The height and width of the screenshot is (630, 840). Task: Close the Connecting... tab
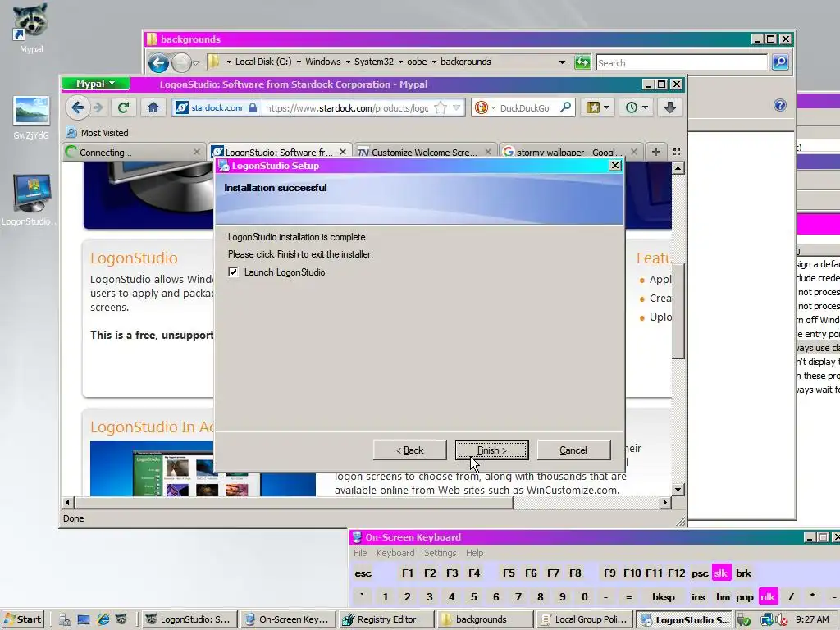click(197, 152)
